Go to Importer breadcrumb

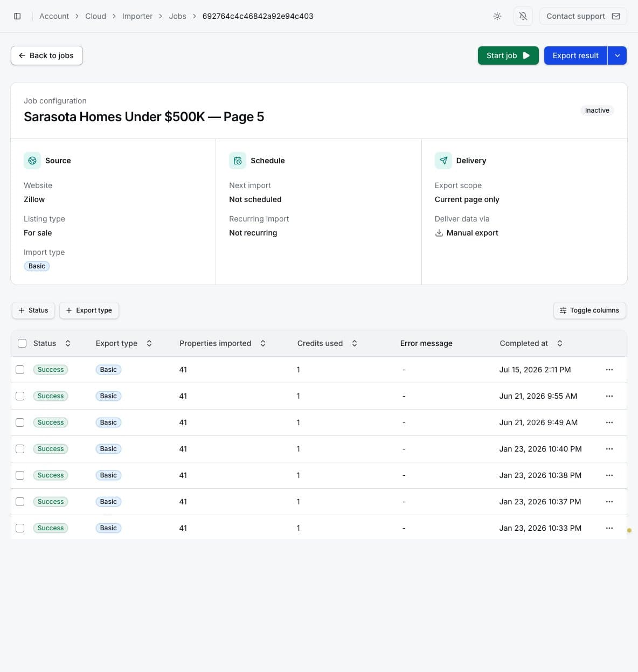(x=137, y=16)
